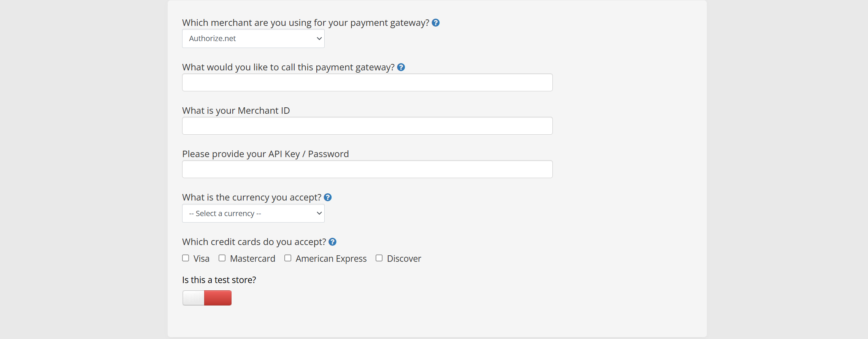Check the Visa checkbox
Image resolution: width=868 pixels, height=339 pixels.
(186, 258)
